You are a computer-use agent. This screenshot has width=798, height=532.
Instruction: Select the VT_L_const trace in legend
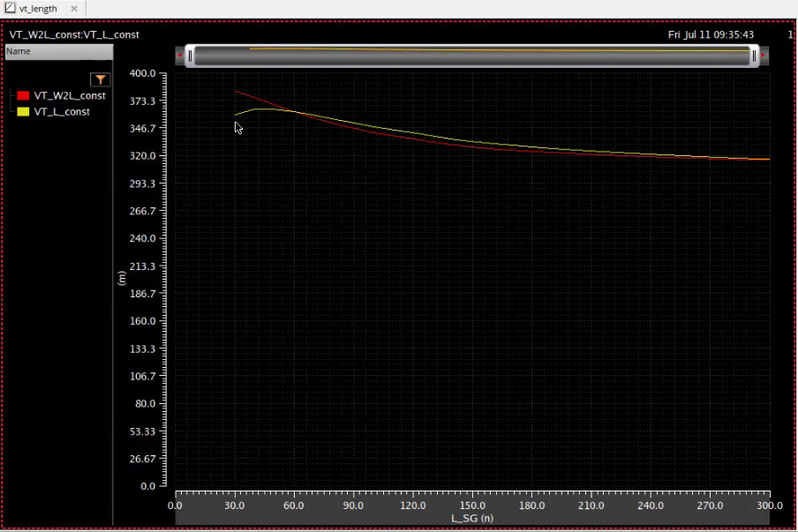(x=62, y=112)
